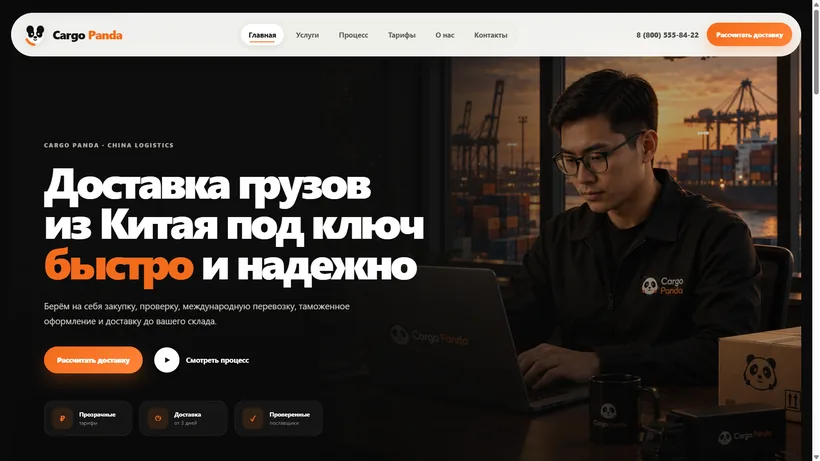Click the ruble icon in Прозрачные тарифы card

62,418
